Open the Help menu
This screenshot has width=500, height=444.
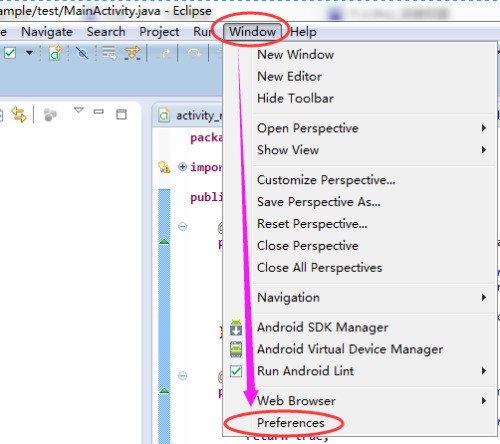(303, 32)
